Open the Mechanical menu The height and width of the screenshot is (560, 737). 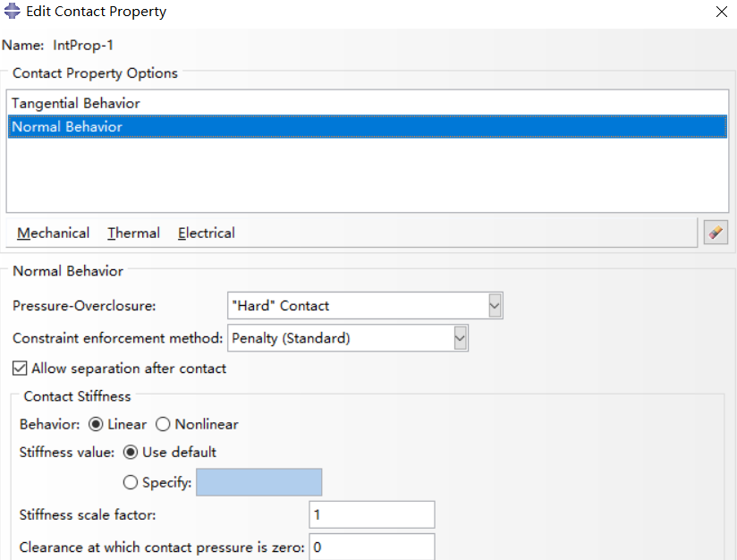[x=53, y=233]
